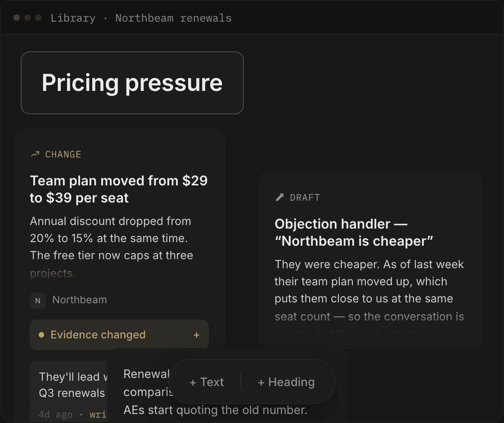Click the trend-up icon beside CHANGE
This screenshot has height=423, width=504.
tap(35, 154)
